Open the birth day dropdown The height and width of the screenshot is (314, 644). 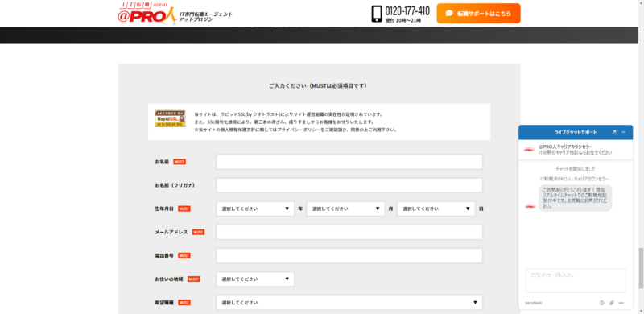click(x=436, y=209)
